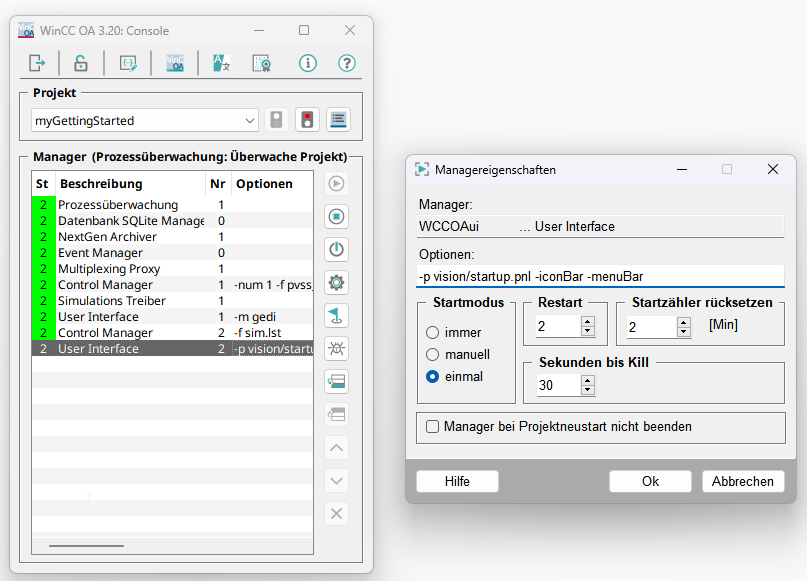Decrease the Startzähler rücksetzen minutes

pos(683,332)
